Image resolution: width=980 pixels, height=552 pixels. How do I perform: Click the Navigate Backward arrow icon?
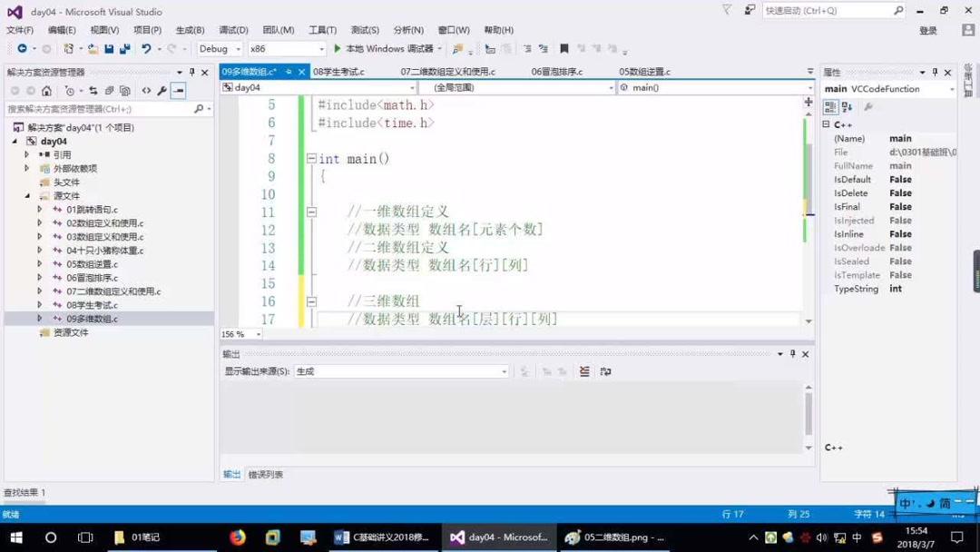(22, 48)
